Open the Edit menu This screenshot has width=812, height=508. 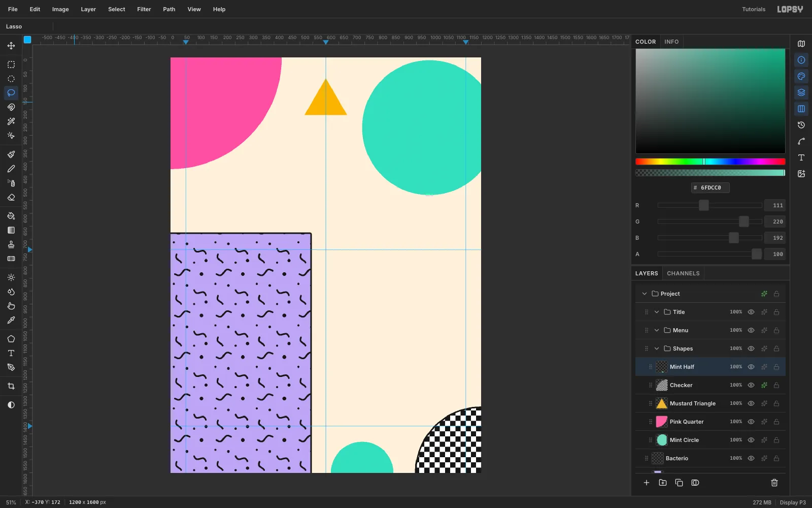[35, 9]
